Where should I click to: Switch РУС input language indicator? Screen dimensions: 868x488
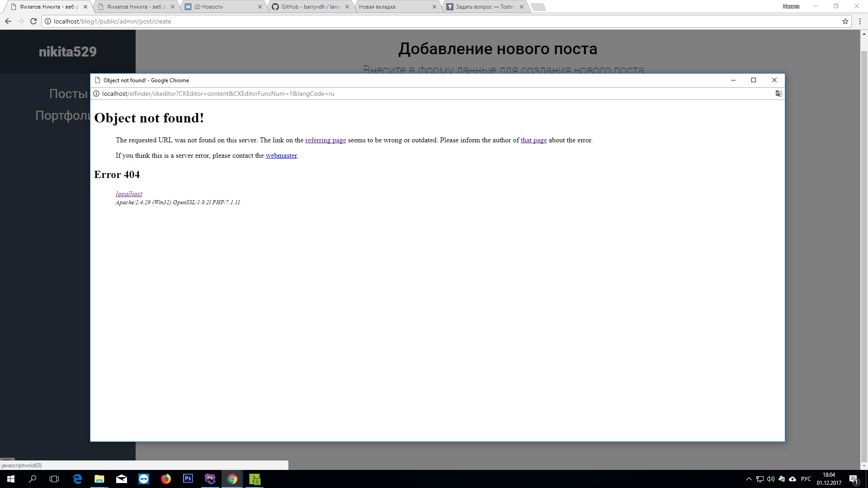pyautogui.click(x=806, y=479)
